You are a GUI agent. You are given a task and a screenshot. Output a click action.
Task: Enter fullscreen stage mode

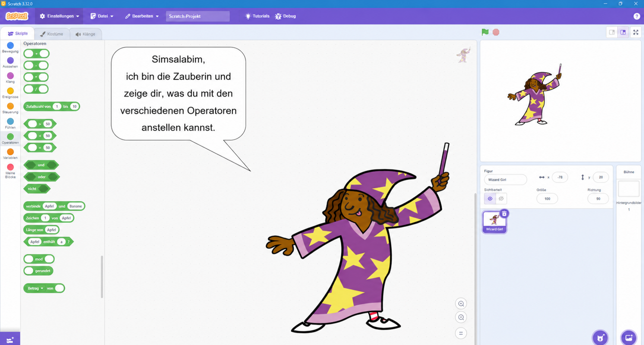(636, 32)
